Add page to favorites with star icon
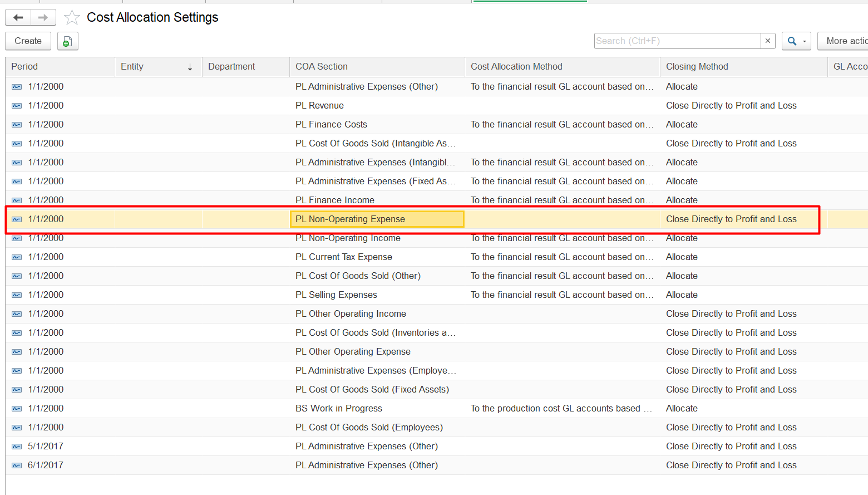This screenshot has width=868, height=495. [72, 18]
